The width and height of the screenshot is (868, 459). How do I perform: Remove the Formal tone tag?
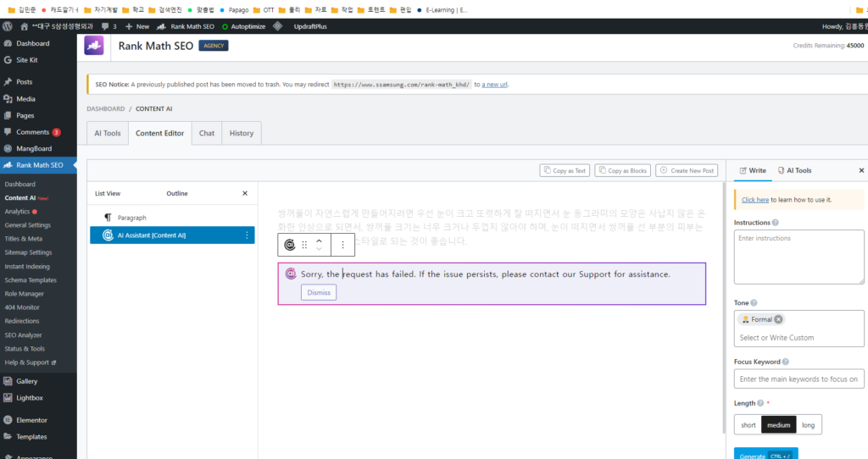point(778,319)
